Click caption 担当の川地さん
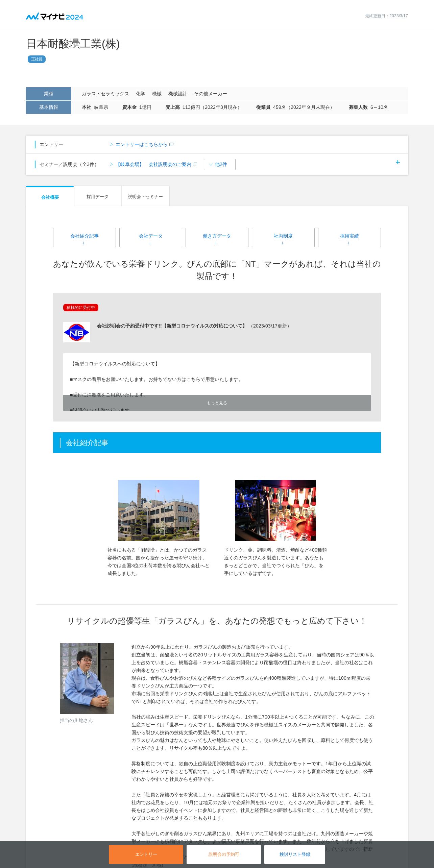 click(76, 720)
